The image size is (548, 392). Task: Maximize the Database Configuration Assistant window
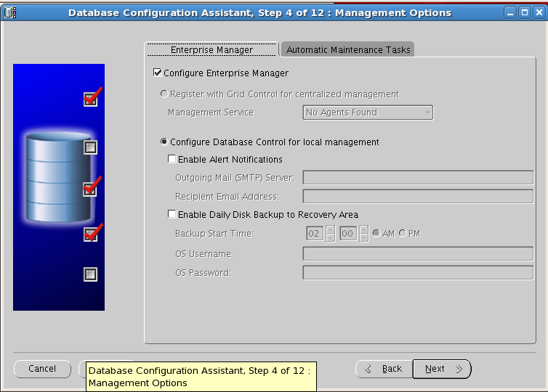coord(525,12)
